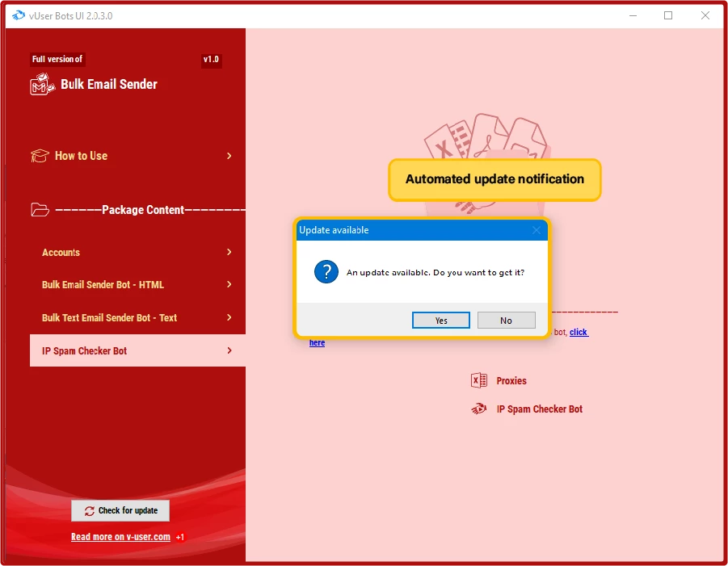Click the vUser app icon in the title bar

[x=19, y=15]
